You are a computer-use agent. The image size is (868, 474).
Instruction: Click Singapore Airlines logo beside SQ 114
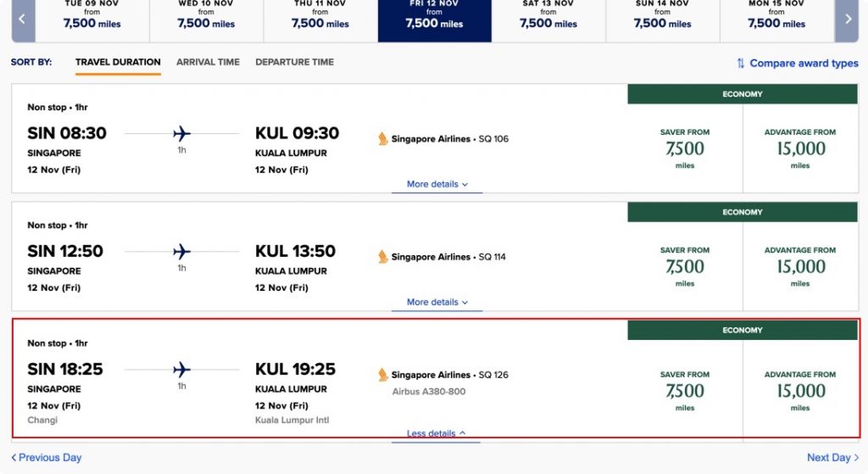(x=382, y=256)
